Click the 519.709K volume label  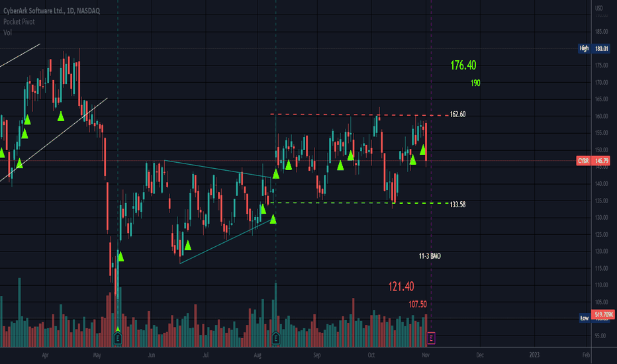(604, 314)
